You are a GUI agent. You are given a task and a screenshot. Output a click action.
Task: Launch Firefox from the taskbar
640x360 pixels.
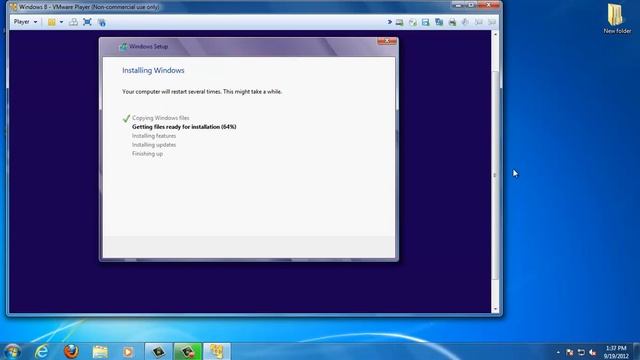click(71, 351)
